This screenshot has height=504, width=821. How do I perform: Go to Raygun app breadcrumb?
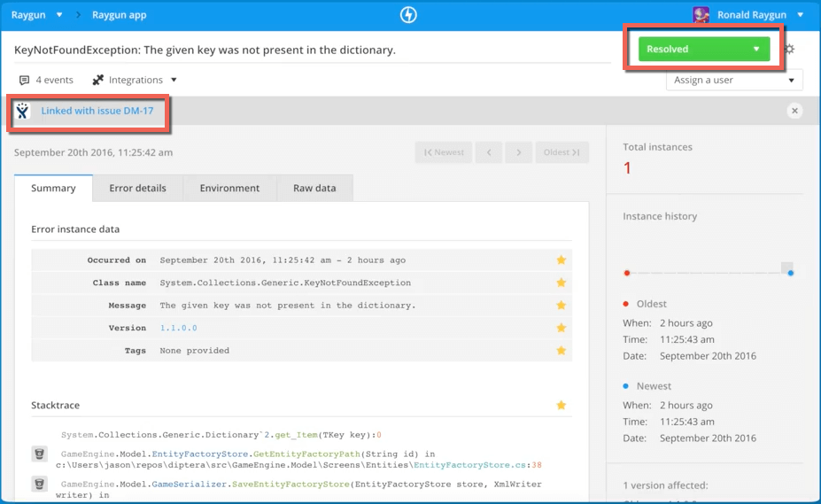pos(120,15)
